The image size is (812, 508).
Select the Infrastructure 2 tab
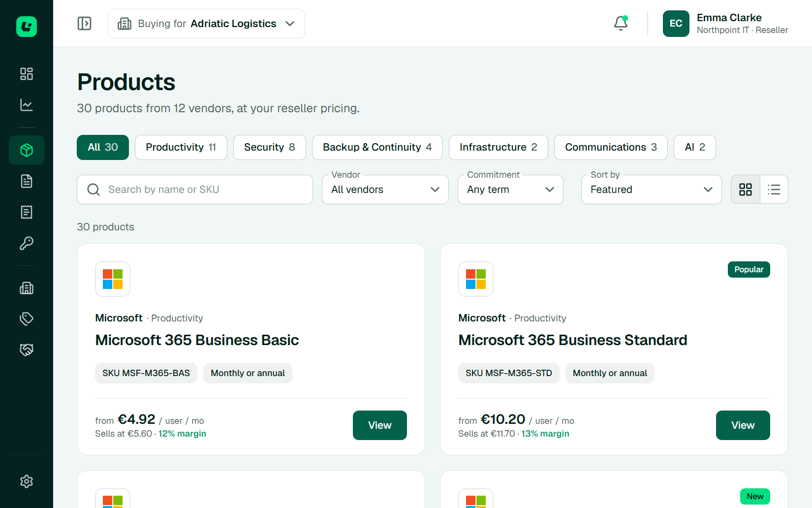499,147
